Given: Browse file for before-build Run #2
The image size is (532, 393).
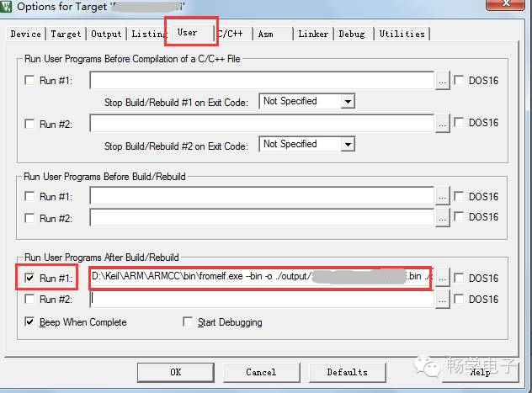Looking at the screenshot, I should tap(442, 218).
